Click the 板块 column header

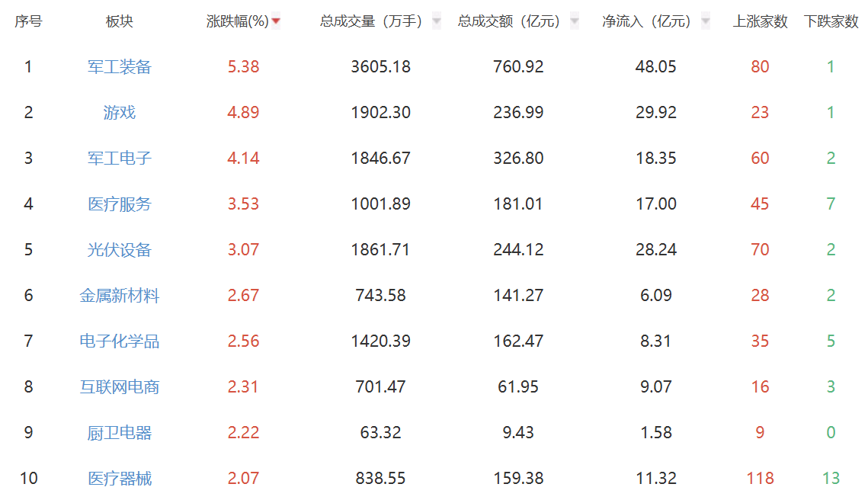[120, 22]
